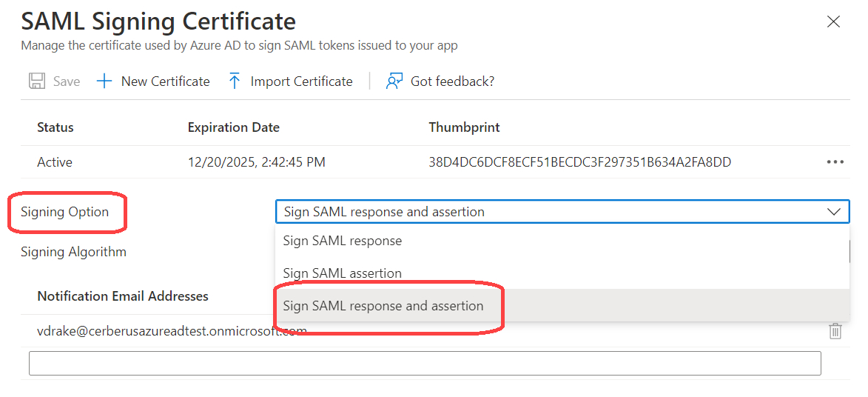This screenshot has height=397, width=868.
Task: Click the Active status cell of the certificate
Action: 55,162
